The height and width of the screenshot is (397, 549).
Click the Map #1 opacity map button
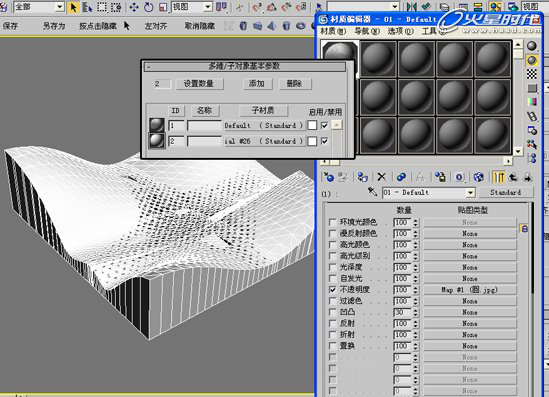point(470,290)
